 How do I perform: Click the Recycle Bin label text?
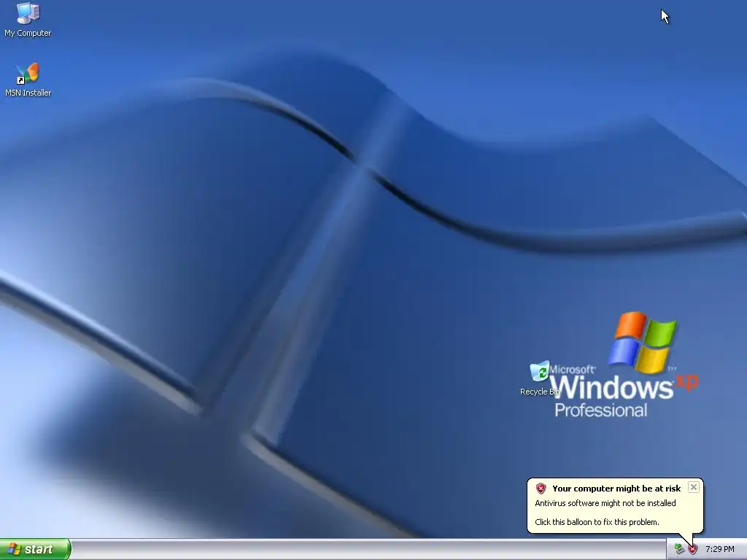[540, 392]
